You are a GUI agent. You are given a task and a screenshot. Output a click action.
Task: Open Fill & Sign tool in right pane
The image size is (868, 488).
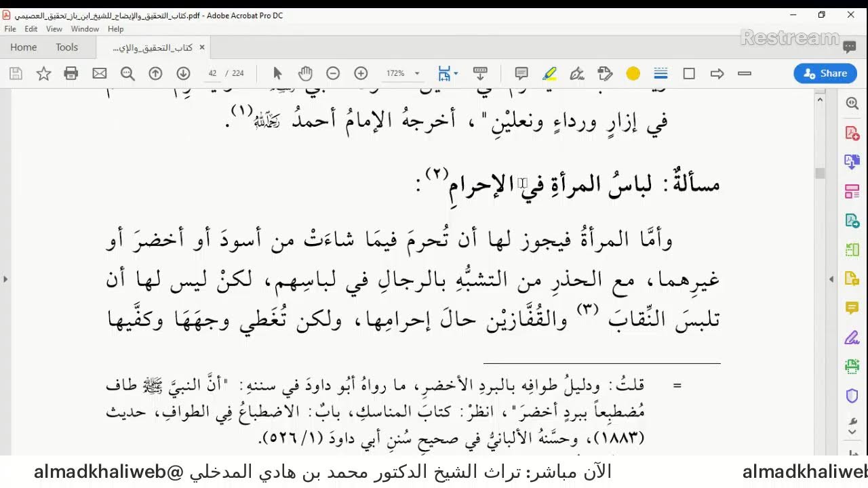pos(852,338)
